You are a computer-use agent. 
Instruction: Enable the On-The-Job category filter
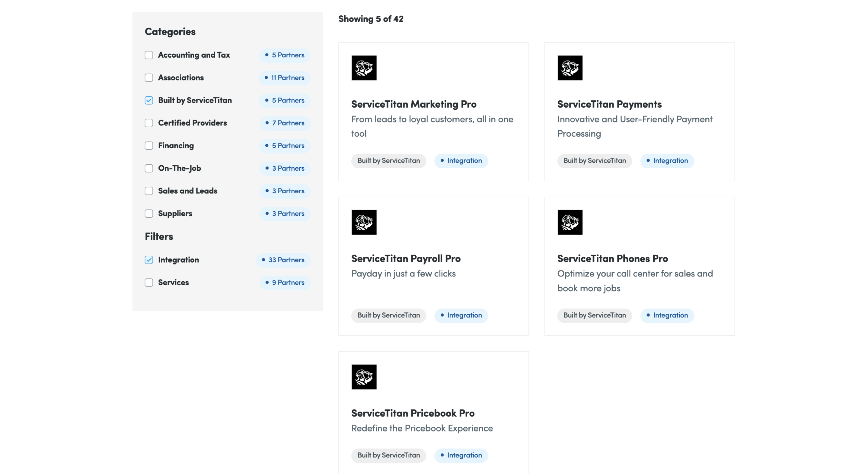coord(149,168)
